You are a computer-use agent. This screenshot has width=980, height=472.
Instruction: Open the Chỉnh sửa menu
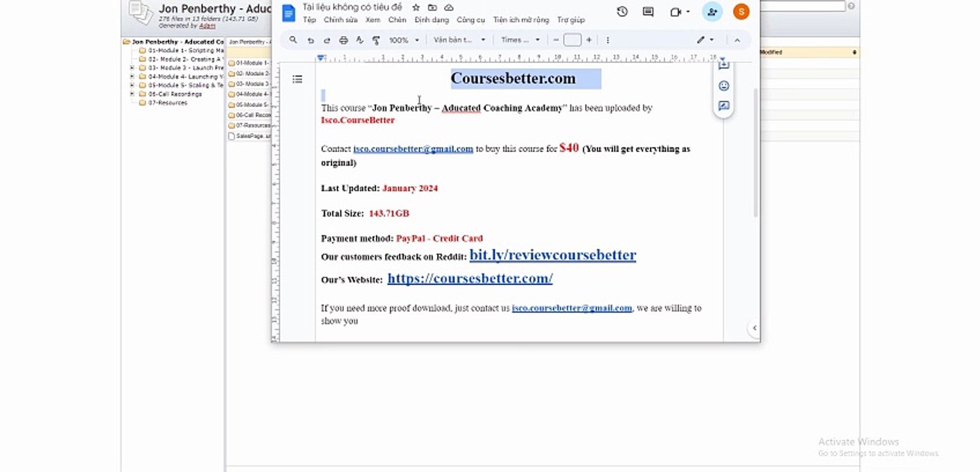(x=341, y=20)
